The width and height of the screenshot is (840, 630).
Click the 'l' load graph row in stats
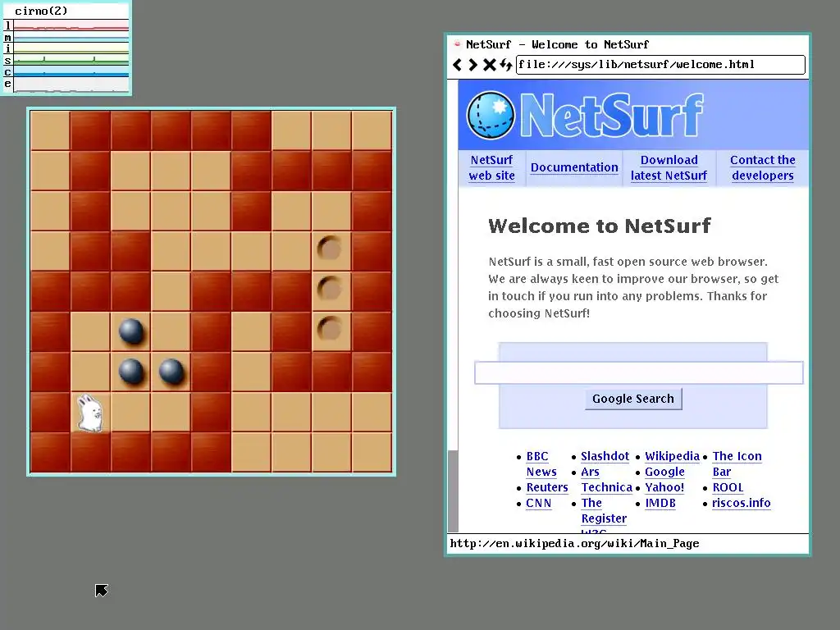66,25
